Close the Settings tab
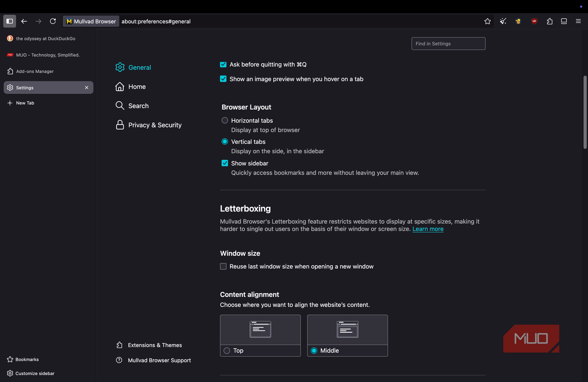This screenshot has width=588, height=382. (x=87, y=87)
